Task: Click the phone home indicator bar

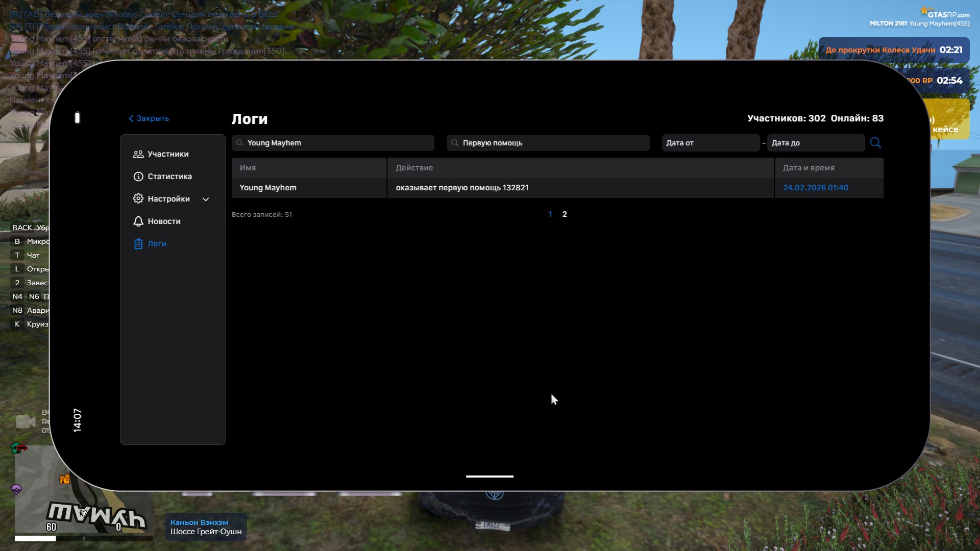Action: 489,477
